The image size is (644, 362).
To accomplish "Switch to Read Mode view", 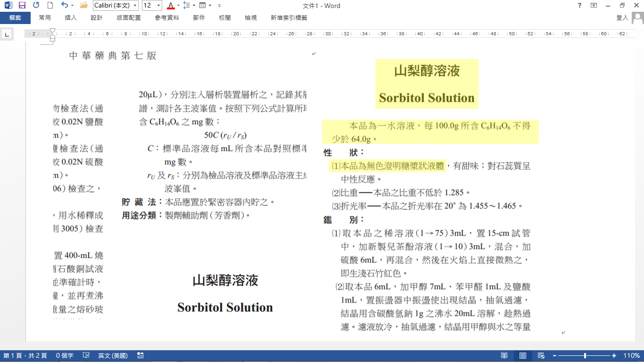I will [504, 355].
